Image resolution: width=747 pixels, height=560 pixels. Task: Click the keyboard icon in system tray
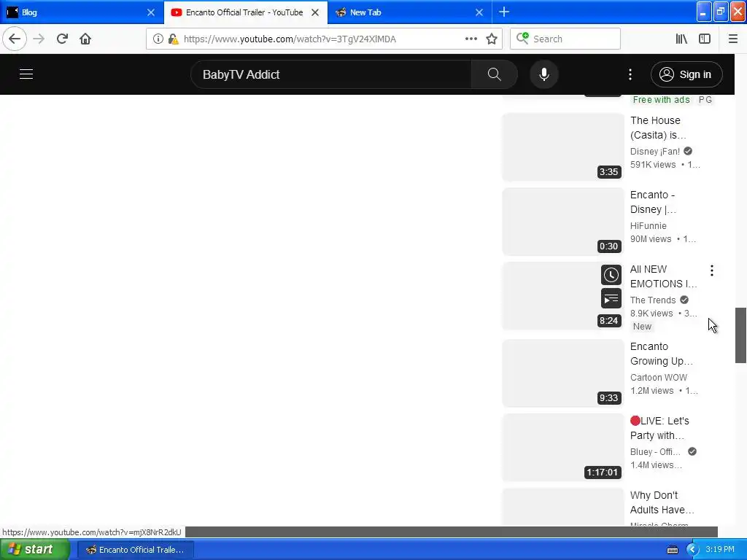tap(673, 550)
